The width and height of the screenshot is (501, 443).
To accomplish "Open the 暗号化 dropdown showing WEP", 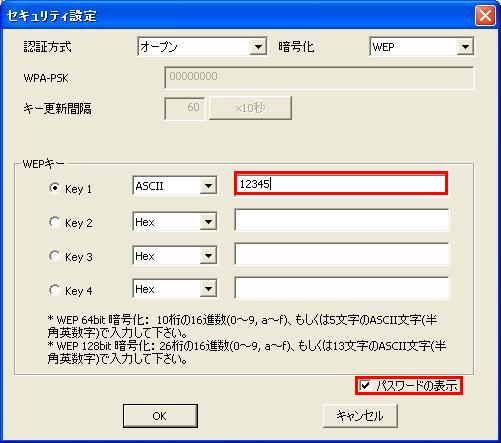I will (421, 47).
